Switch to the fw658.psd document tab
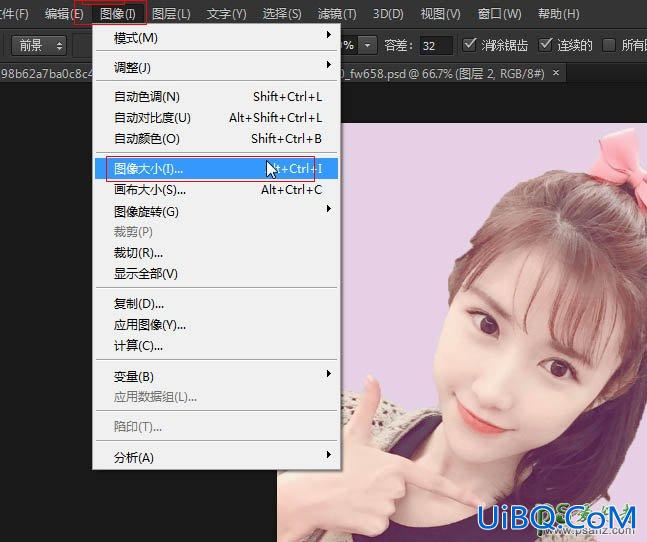 click(x=442, y=74)
